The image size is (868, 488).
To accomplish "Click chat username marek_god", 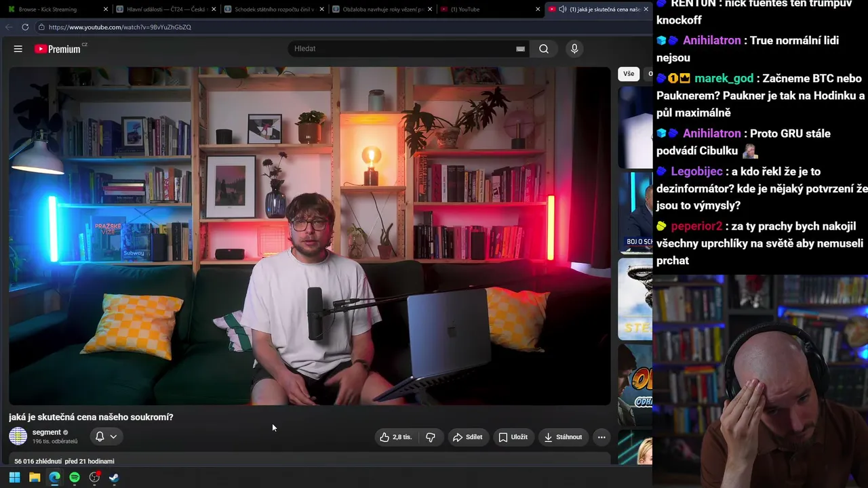I will [x=724, y=78].
